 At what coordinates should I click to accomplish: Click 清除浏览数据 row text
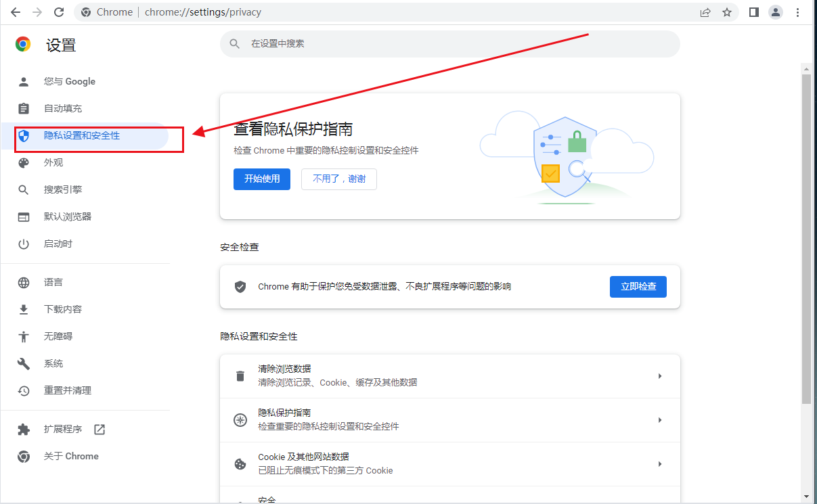pos(284,369)
